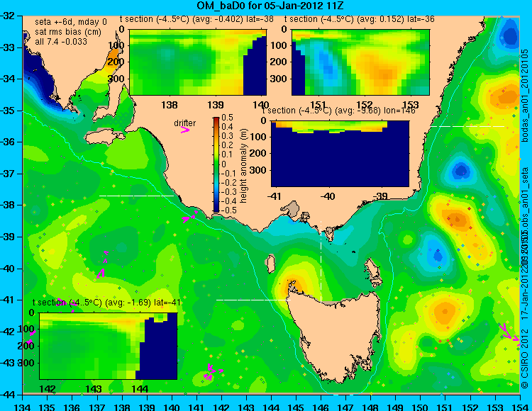Click the dashed white vertical line at longitude 146

point(321,261)
